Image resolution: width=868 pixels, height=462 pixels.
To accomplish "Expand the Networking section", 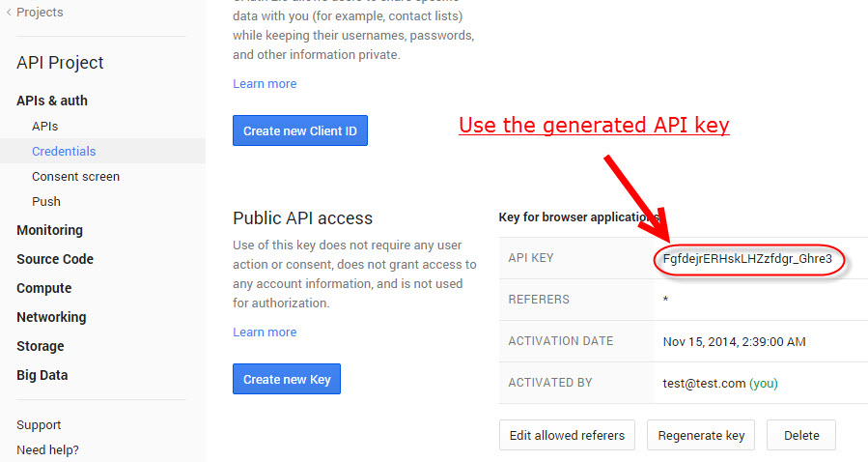I will pos(51,317).
